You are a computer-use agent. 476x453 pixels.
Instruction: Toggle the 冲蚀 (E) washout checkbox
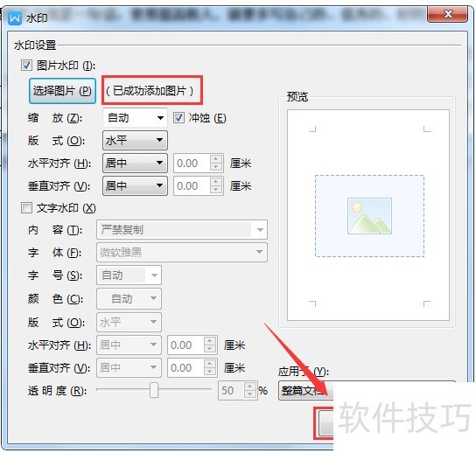click(x=178, y=118)
